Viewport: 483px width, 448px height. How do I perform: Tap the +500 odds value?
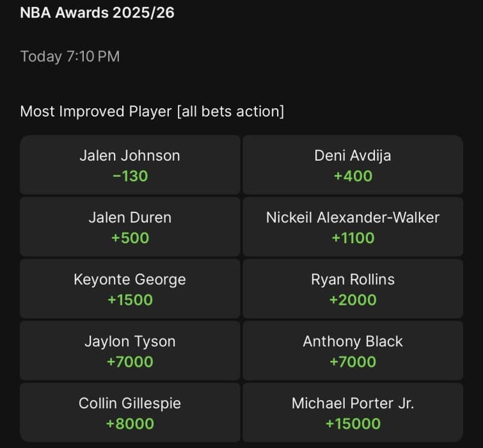[130, 237]
